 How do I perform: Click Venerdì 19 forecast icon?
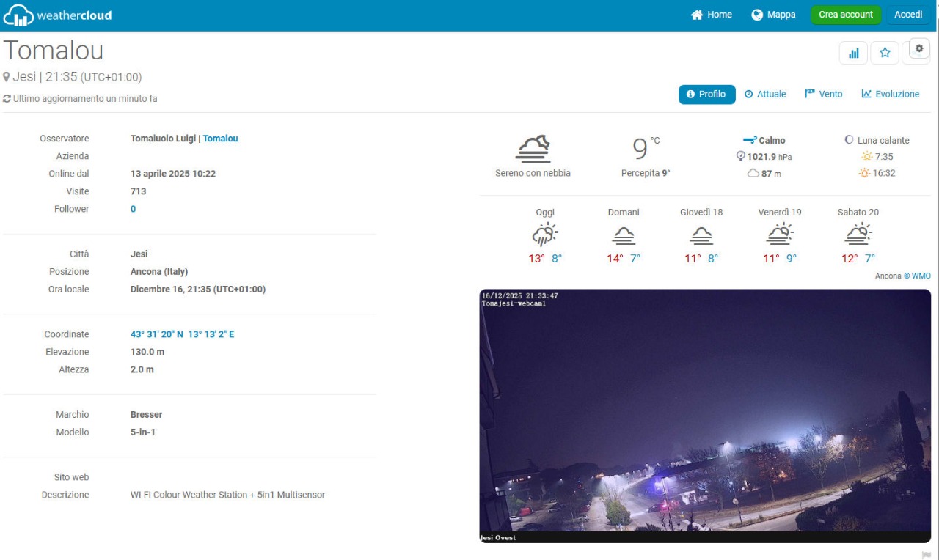click(x=780, y=235)
